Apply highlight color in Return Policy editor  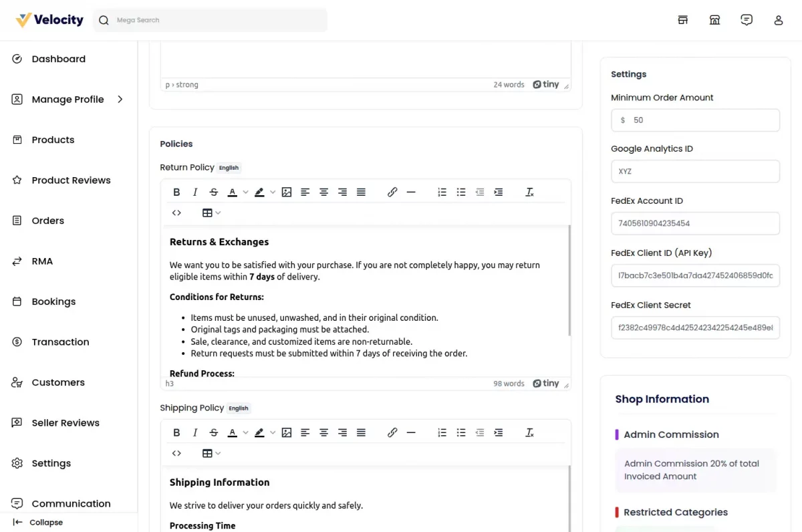[x=259, y=192]
